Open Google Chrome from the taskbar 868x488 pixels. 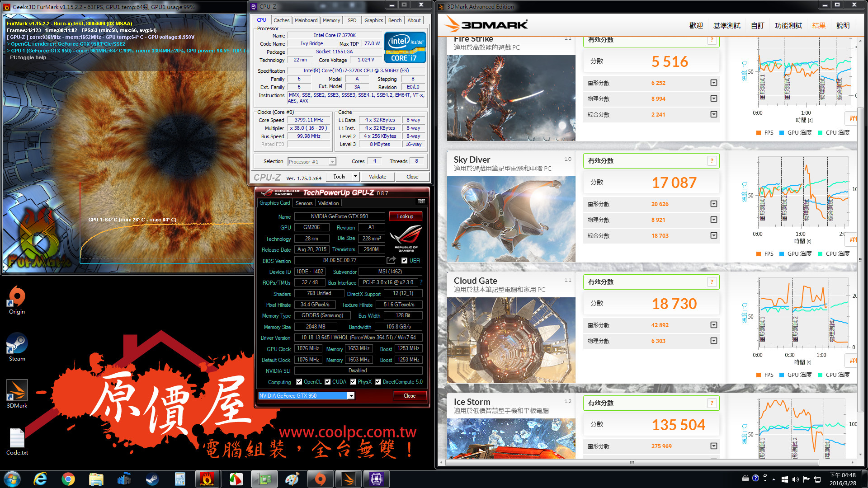[x=68, y=479]
